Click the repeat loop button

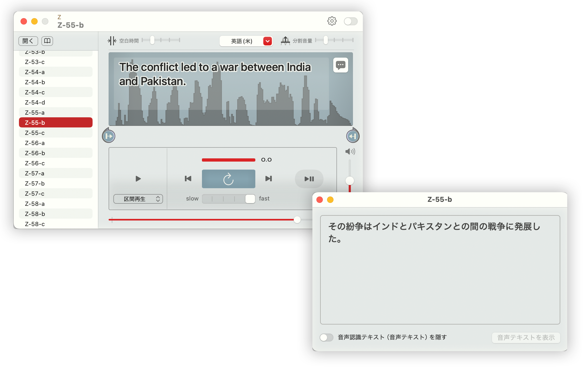229,179
